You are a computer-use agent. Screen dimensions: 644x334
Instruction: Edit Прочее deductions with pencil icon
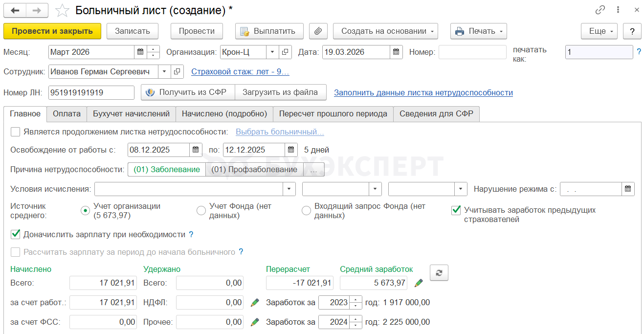pyautogui.click(x=254, y=322)
